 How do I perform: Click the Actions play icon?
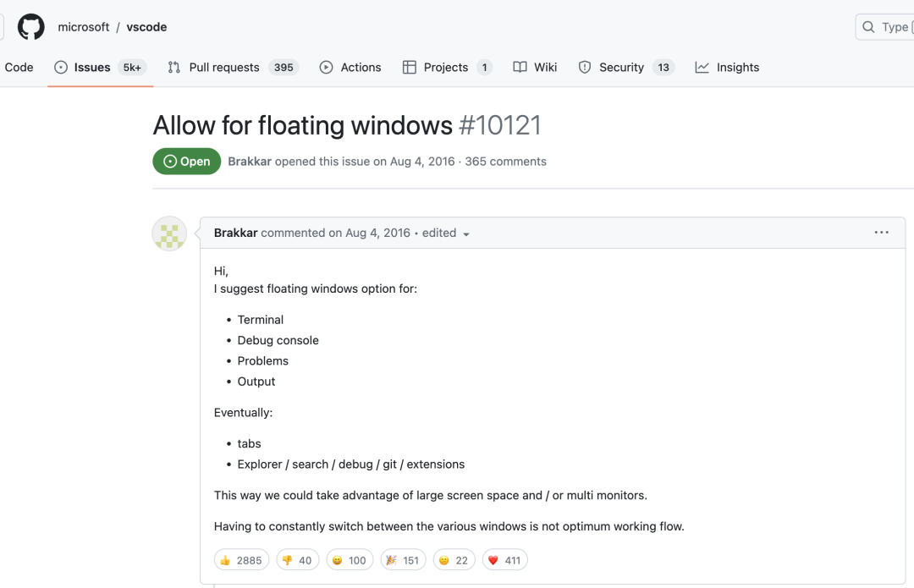[327, 68]
